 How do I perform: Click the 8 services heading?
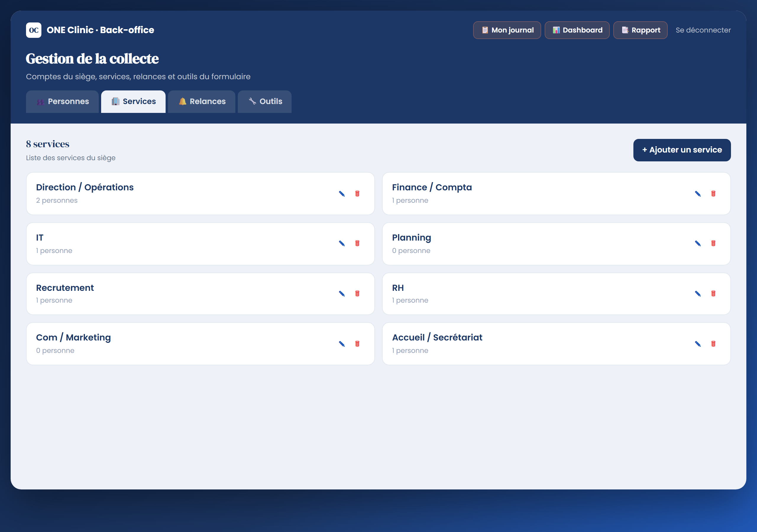pos(48,144)
